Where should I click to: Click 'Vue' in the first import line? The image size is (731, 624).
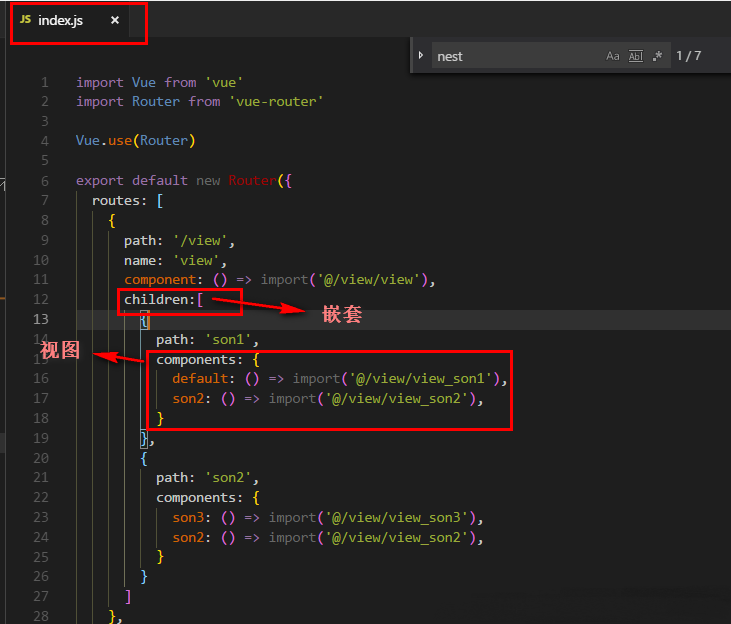click(x=144, y=83)
